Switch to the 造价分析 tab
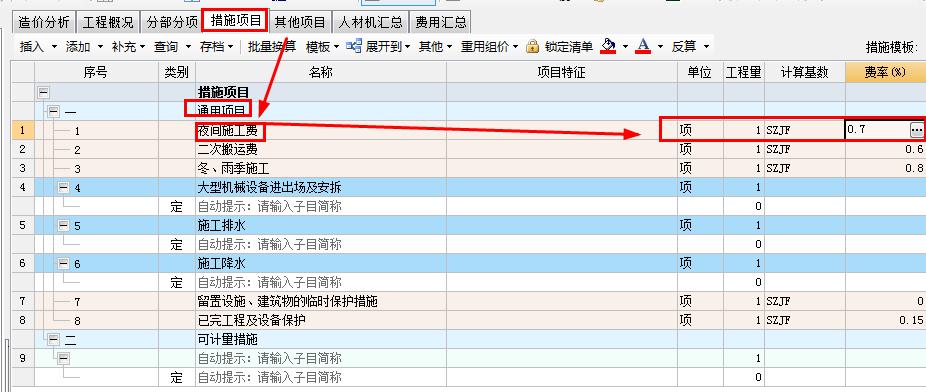926x392 pixels. tap(44, 22)
